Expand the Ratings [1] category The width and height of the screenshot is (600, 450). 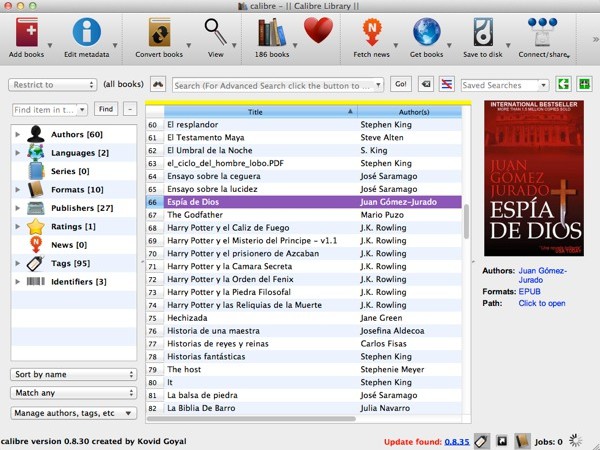pos(18,226)
